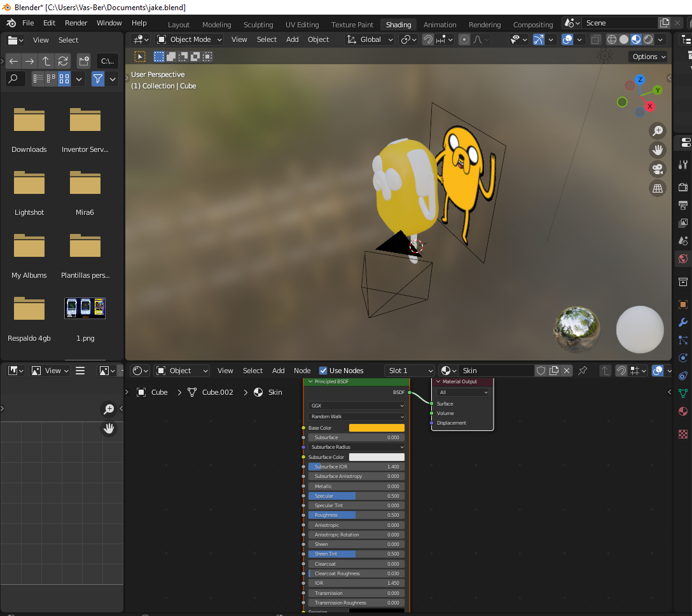Viewport: 692px width, 616px height.
Task: Go to parent directory in file browser
Action: tap(46, 61)
